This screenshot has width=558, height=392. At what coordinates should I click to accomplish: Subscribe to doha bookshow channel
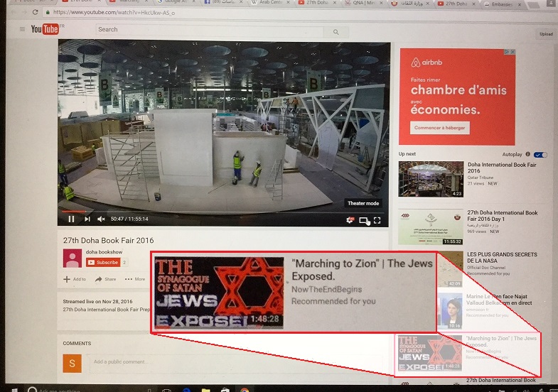[x=104, y=262]
